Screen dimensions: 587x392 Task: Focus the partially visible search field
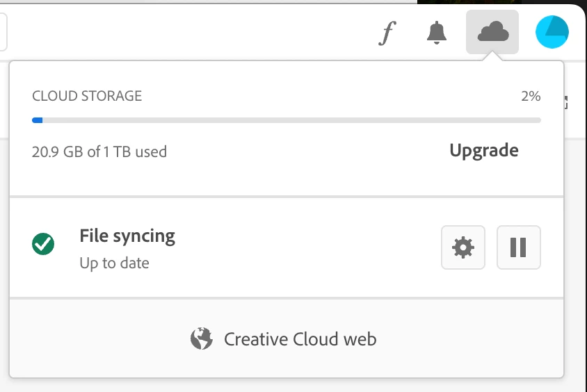click(3, 33)
